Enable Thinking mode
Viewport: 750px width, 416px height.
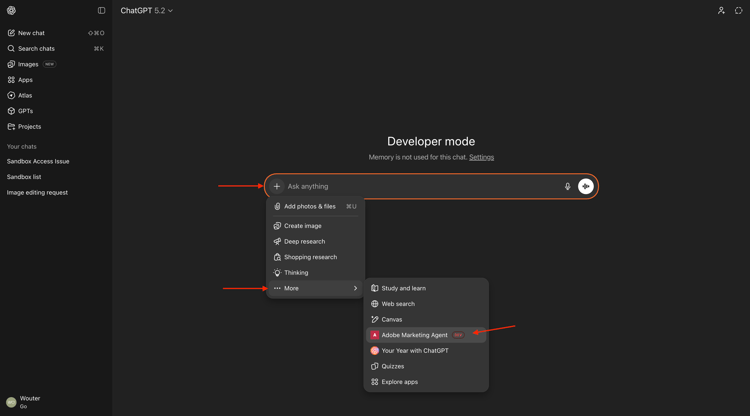(x=296, y=272)
